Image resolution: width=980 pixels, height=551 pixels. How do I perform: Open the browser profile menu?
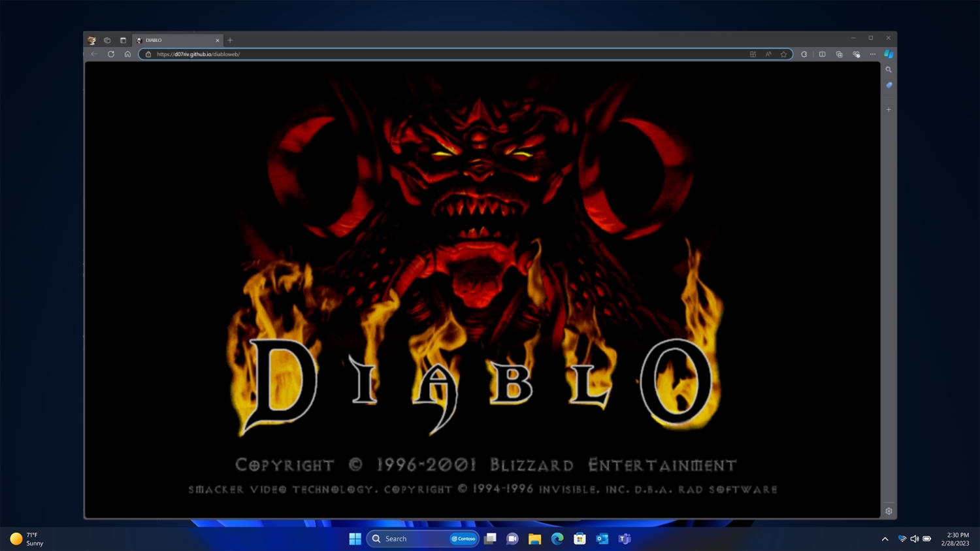coord(91,40)
